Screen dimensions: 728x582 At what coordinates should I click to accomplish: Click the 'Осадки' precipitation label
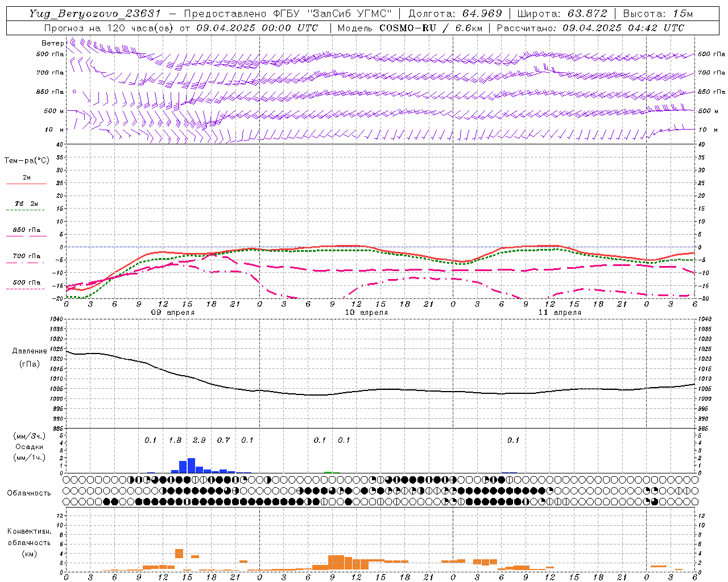click(29, 447)
